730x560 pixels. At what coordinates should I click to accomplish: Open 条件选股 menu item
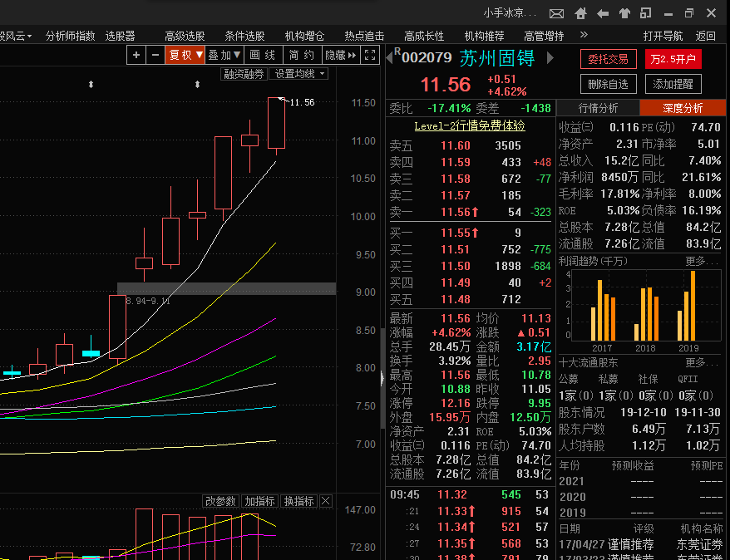[245, 36]
